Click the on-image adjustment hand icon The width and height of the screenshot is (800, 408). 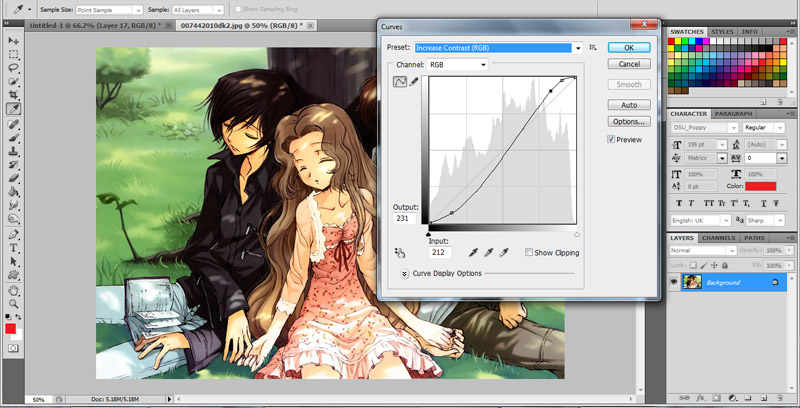coord(399,252)
